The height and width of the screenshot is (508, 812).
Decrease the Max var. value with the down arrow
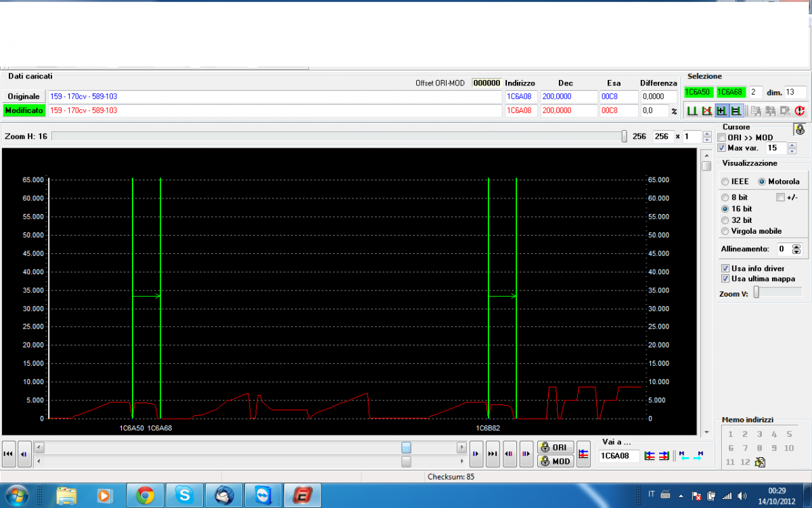coord(792,150)
